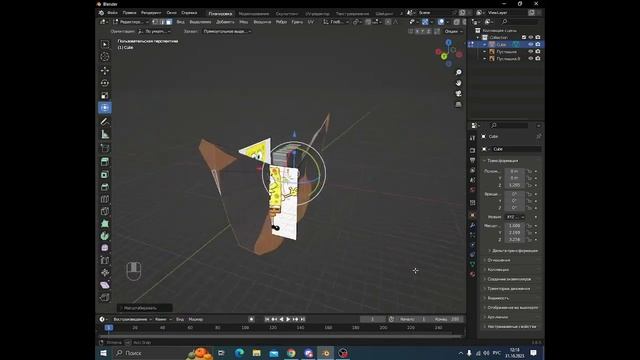This screenshot has width=640, height=360.
Task: Select the Cursor tool
Action: click(105, 57)
